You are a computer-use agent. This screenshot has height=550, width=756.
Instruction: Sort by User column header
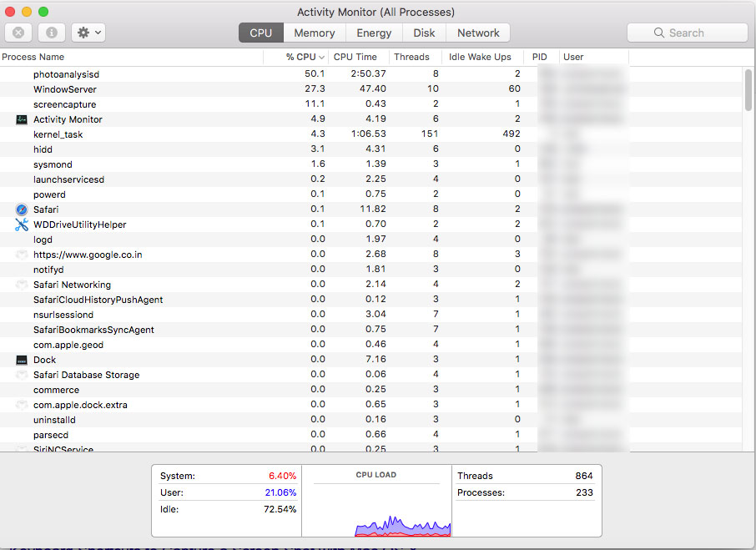(x=594, y=57)
